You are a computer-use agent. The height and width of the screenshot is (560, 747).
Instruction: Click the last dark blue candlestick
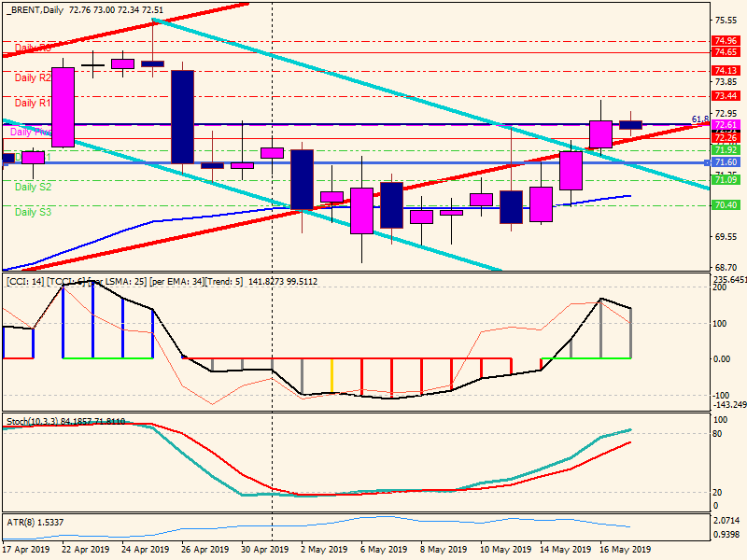(631, 124)
